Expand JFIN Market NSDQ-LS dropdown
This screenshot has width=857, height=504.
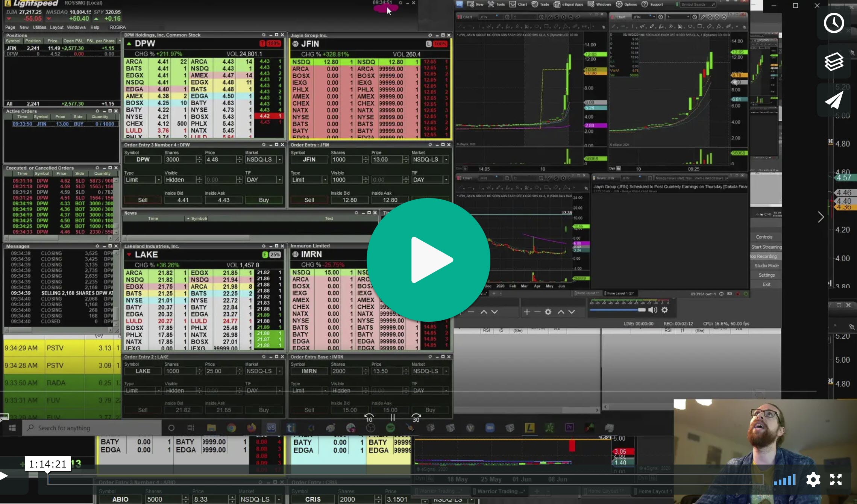point(446,160)
